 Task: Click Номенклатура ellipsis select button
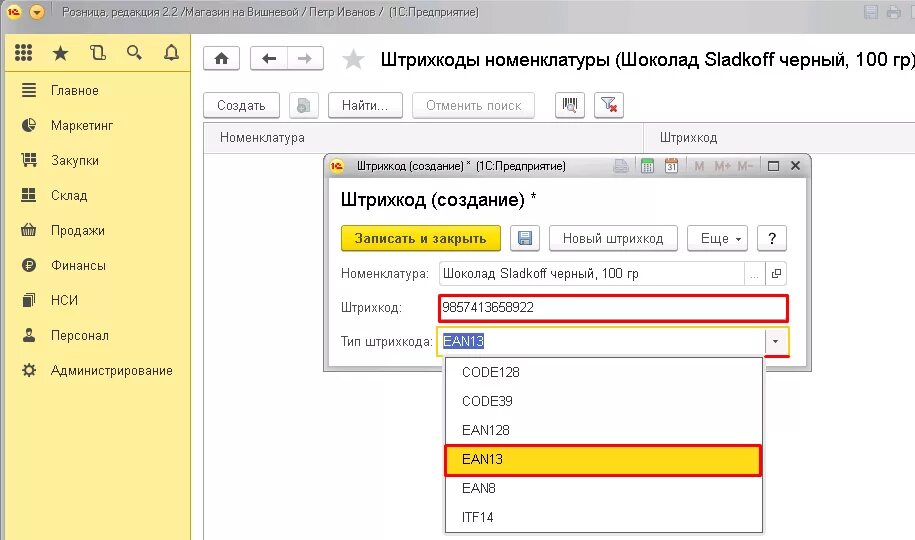tap(755, 273)
